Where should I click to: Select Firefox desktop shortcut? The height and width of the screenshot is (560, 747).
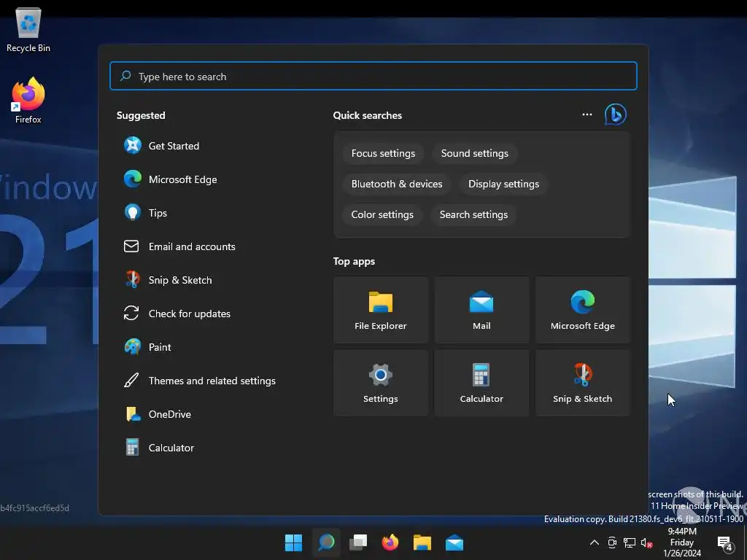point(28,101)
